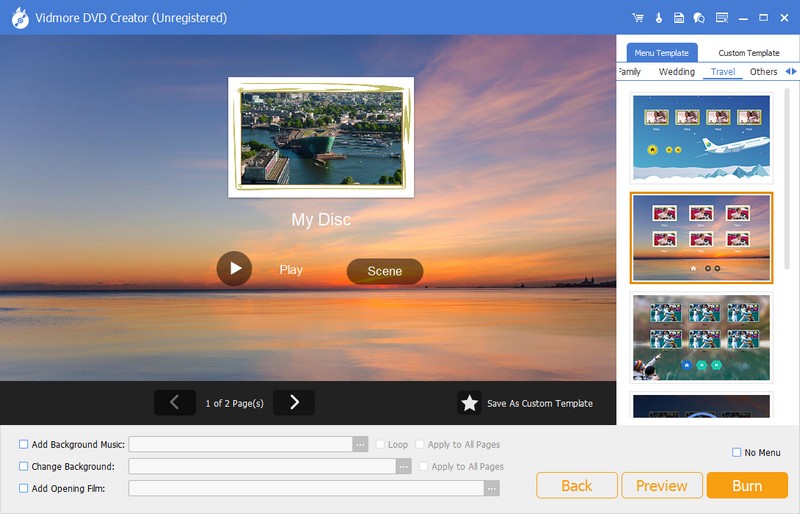Click the Preview button
The width and height of the screenshot is (800, 514).
point(662,485)
